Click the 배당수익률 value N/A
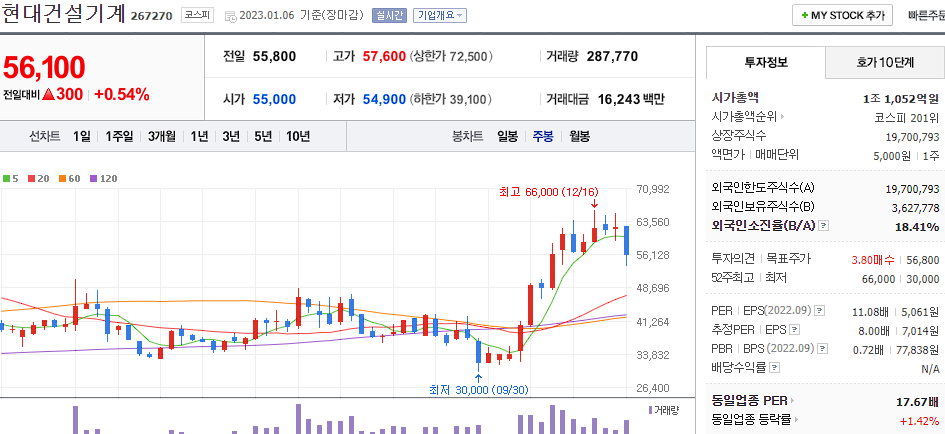Screen dimensions: 945x434 [931, 370]
